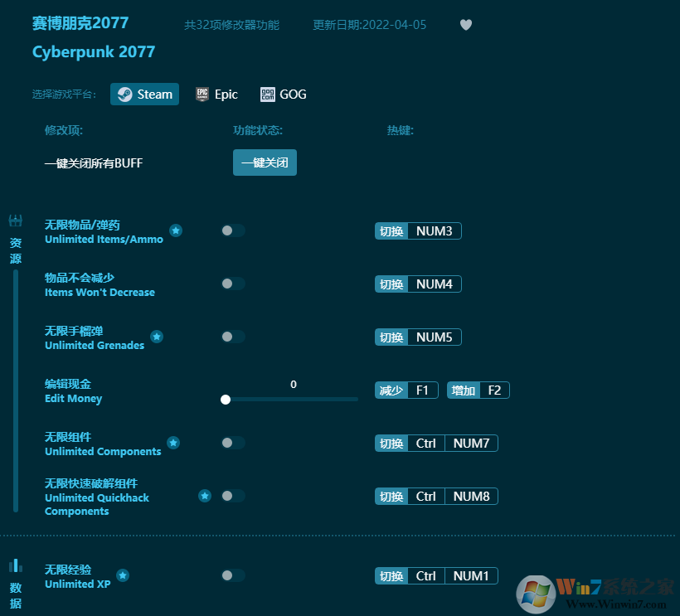This screenshot has height=616, width=680.
Task: Click the heart favorite icon at the top
Action: click(x=465, y=25)
